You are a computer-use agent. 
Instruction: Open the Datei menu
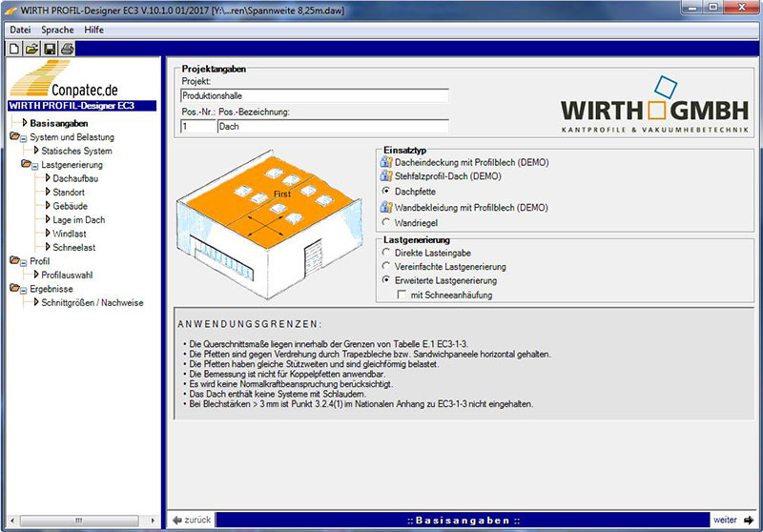[x=20, y=30]
